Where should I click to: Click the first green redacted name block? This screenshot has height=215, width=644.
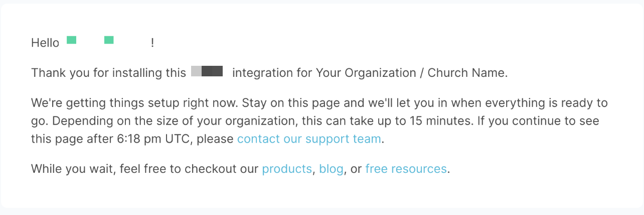[x=71, y=40]
